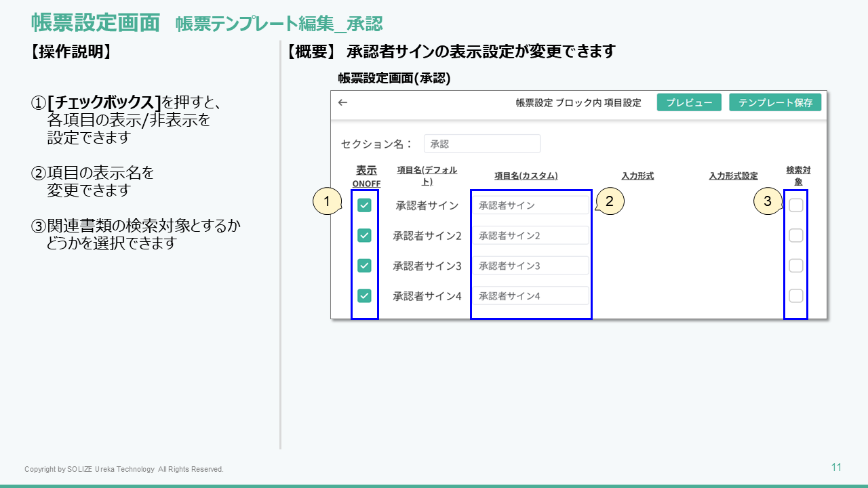Check search target box for 承認者サイン4
Screen dimensions: 868x488
point(796,296)
